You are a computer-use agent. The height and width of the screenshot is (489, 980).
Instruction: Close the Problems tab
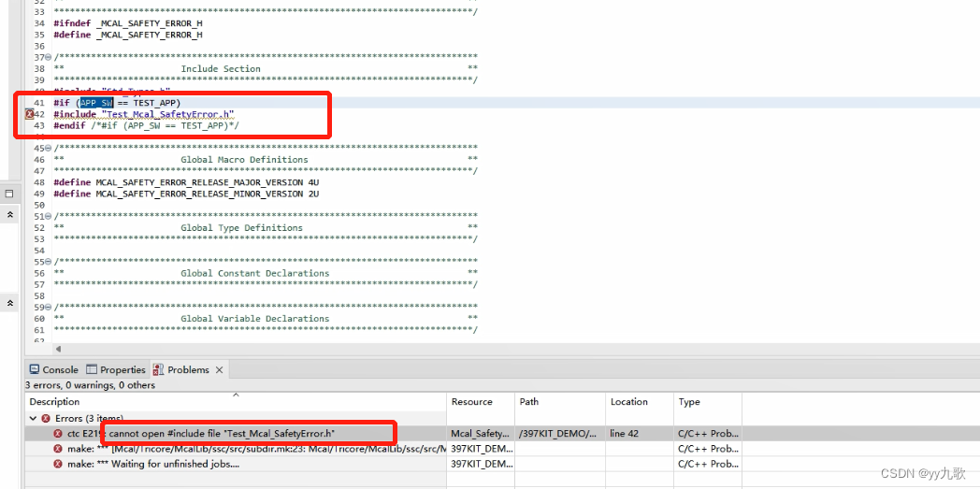tap(220, 369)
